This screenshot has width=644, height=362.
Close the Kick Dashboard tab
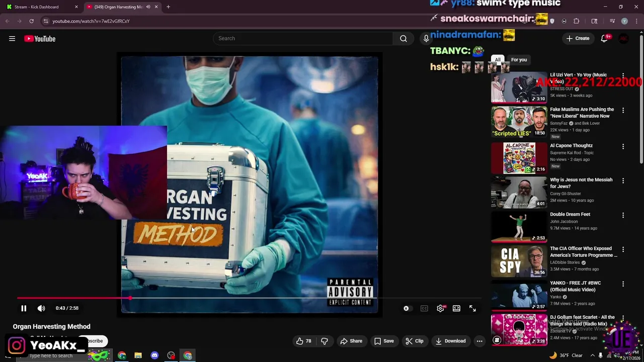76,7
